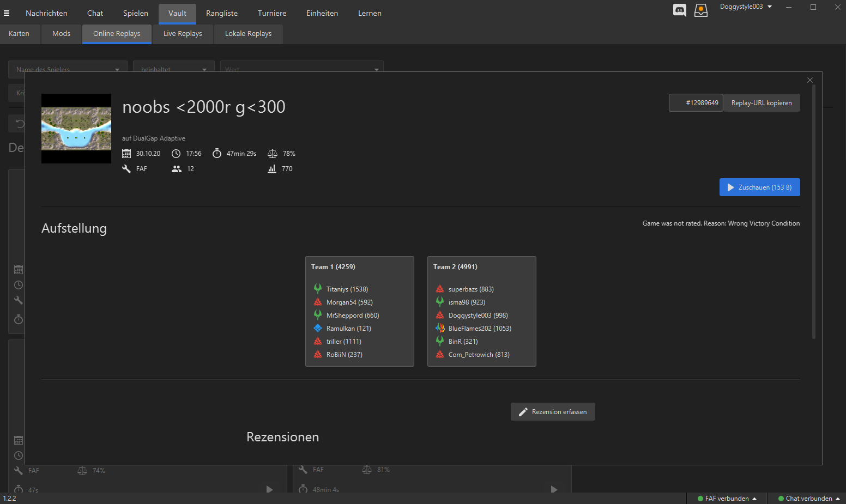Click faction icon beside isma98
The width and height of the screenshot is (846, 504).
tap(440, 302)
